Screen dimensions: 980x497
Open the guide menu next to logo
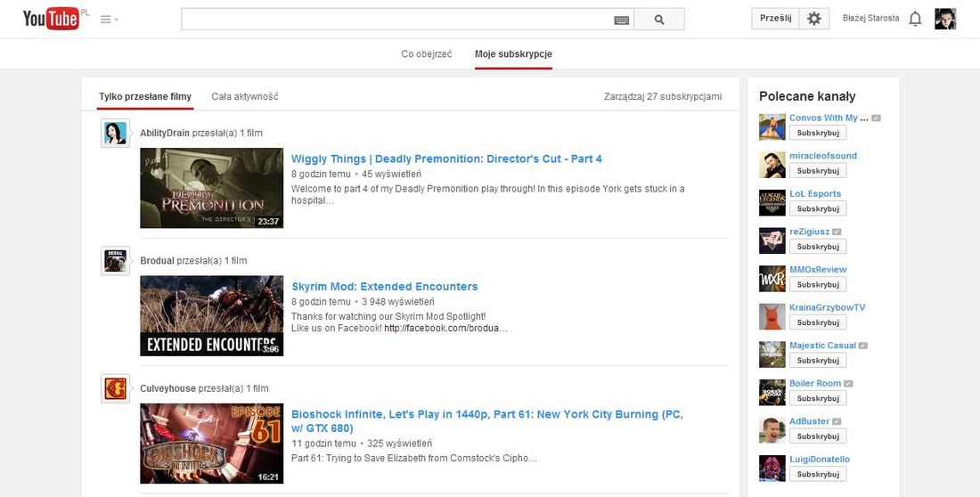click(x=109, y=20)
